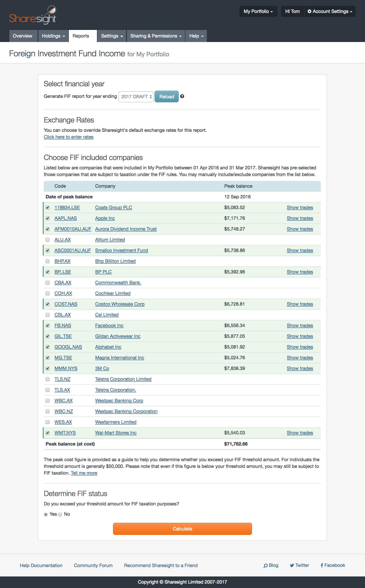365x588 pixels.
Task: Expand the Holdings menu
Action: 53,36
